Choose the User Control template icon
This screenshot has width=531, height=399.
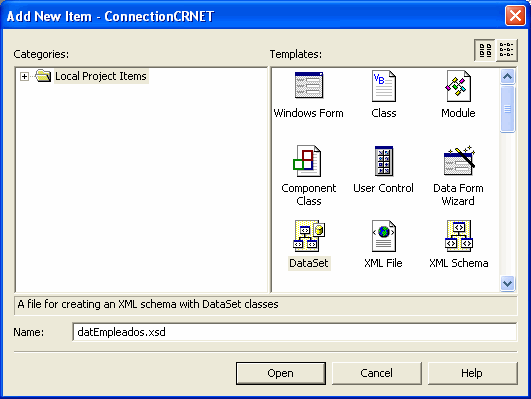384,161
